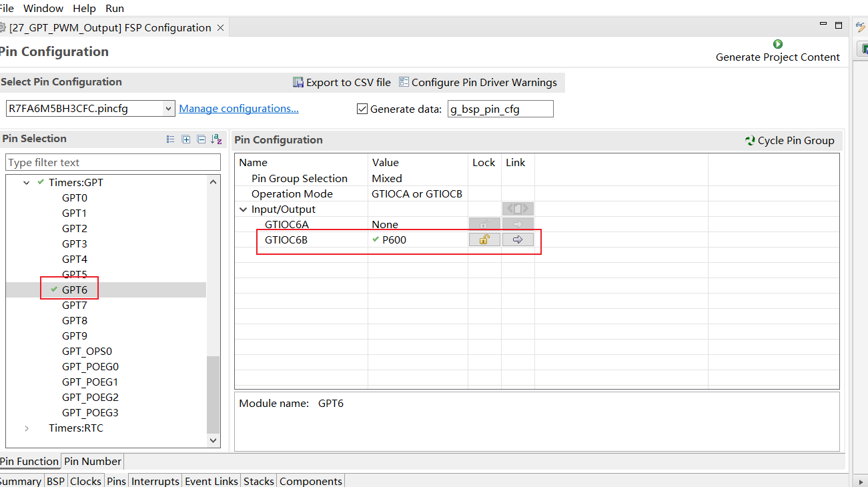
Task: Click the Cycle Pin Group icon
Action: click(x=750, y=141)
